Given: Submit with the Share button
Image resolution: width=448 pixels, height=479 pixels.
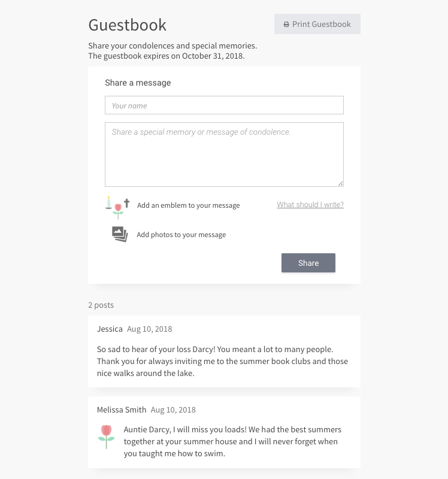Looking at the screenshot, I should [x=308, y=263].
